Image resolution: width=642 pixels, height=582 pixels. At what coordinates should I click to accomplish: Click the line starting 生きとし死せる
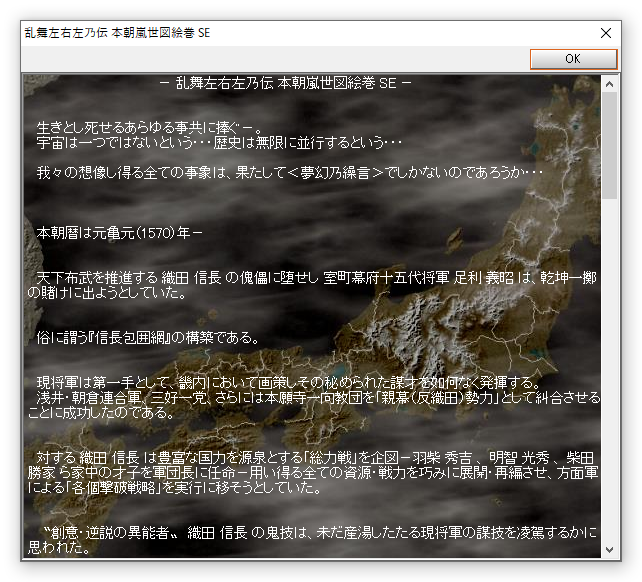pos(149,128)
